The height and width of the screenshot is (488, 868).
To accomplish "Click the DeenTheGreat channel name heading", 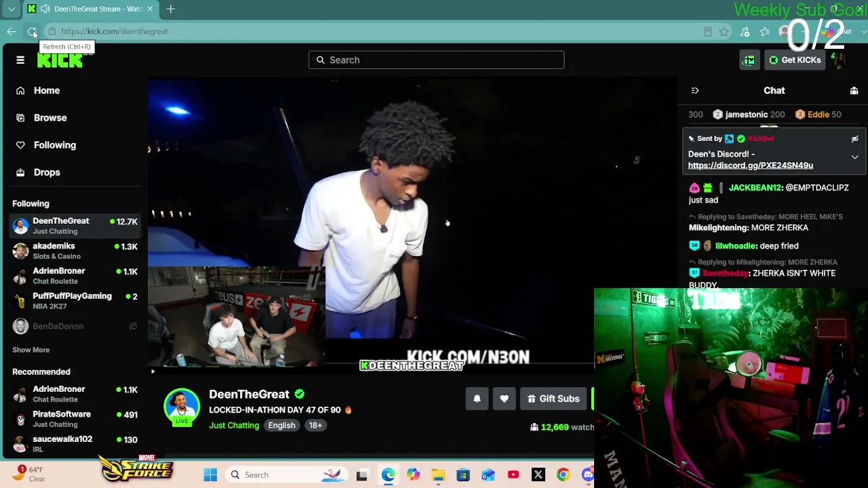I will coord(249,394).
